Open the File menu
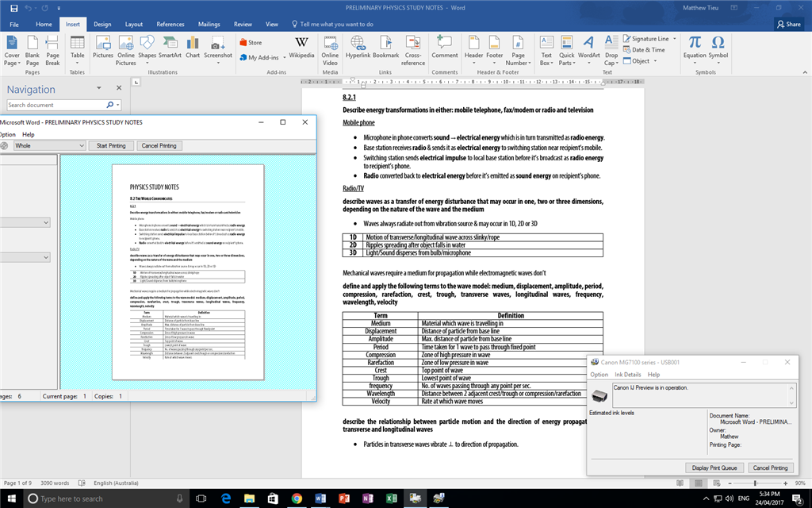This screenshot has width=812, height=508. (14, 24)
